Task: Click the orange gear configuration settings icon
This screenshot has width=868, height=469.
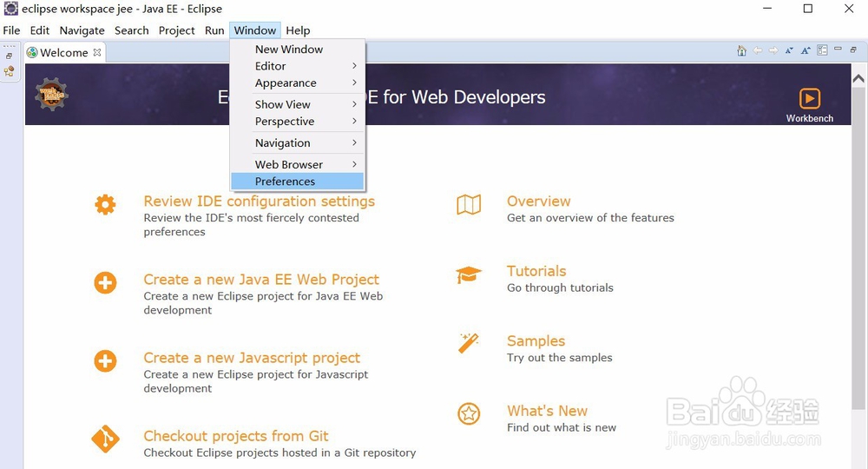Action: click(x=105, y=205)
